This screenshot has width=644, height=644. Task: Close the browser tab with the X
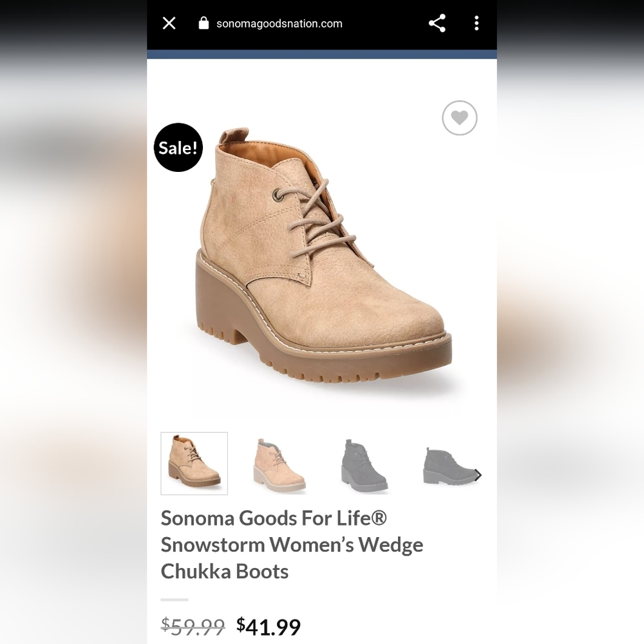pos(169,24)
